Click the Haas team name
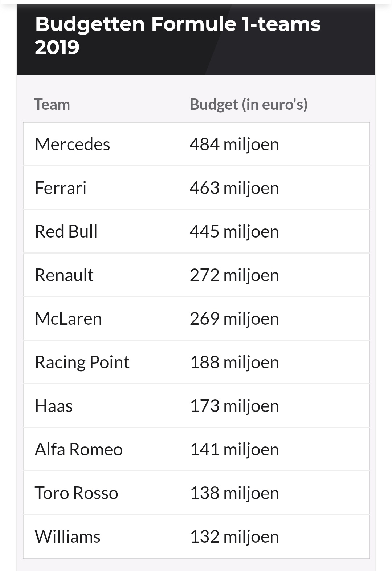This screenshot has height=571, width=392. pyautogui.click(x=54, y=406)
